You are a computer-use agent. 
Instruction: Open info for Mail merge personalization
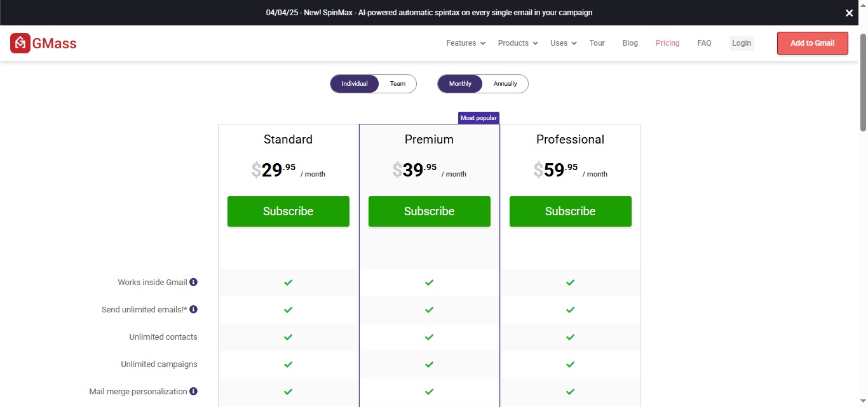[194, 391]
